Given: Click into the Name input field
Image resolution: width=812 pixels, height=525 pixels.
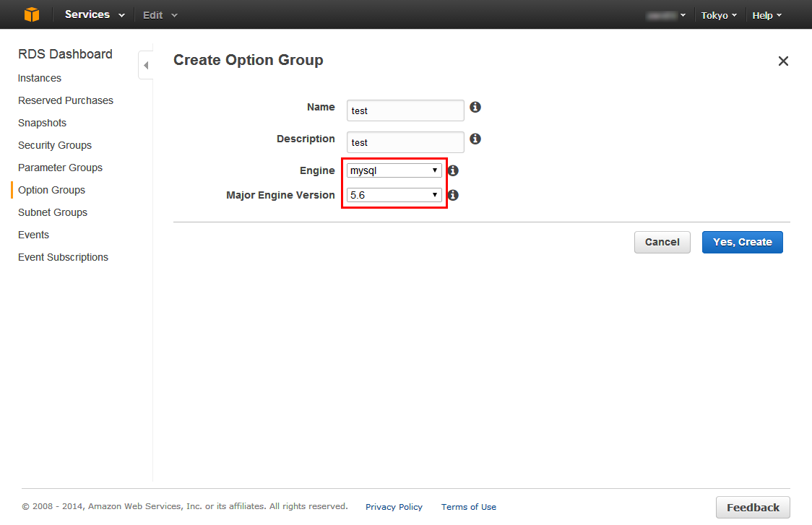Looking at the screenshot, I should [405, 110].
